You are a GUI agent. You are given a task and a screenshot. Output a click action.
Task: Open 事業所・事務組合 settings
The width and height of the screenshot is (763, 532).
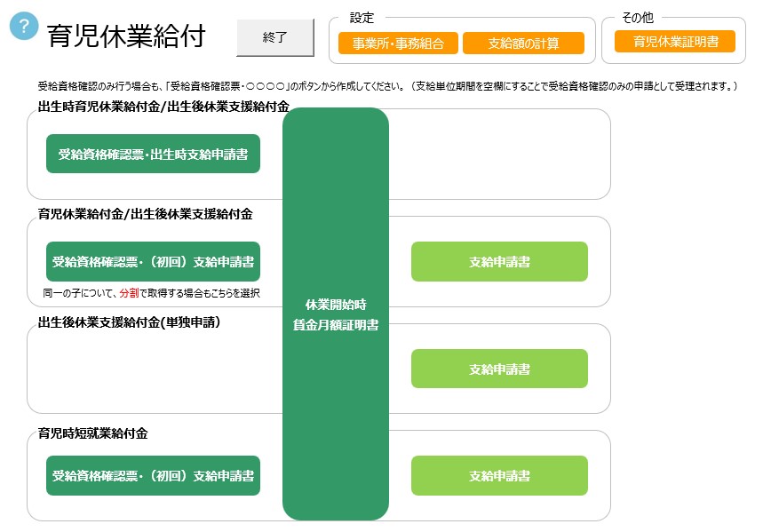[x=398, y=44]
